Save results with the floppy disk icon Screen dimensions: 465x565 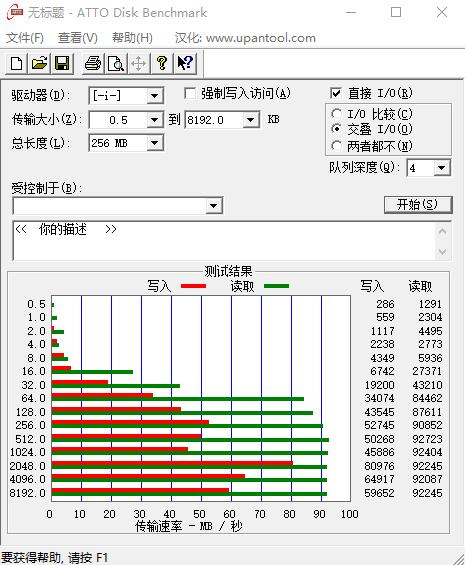point(62,63)
